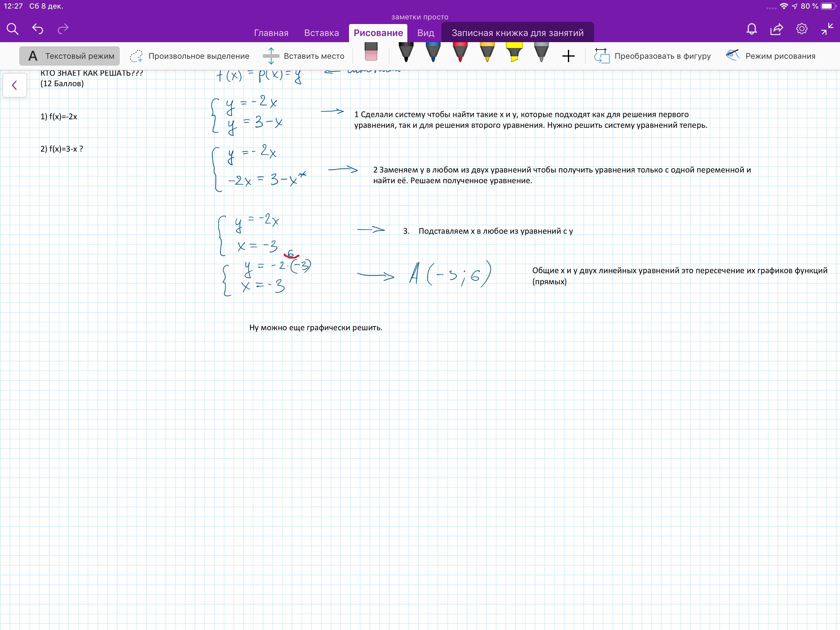Enable Преобразовать в фигуру conversion
This screenshot has height=630, width=840.
(x=652, y=56)
